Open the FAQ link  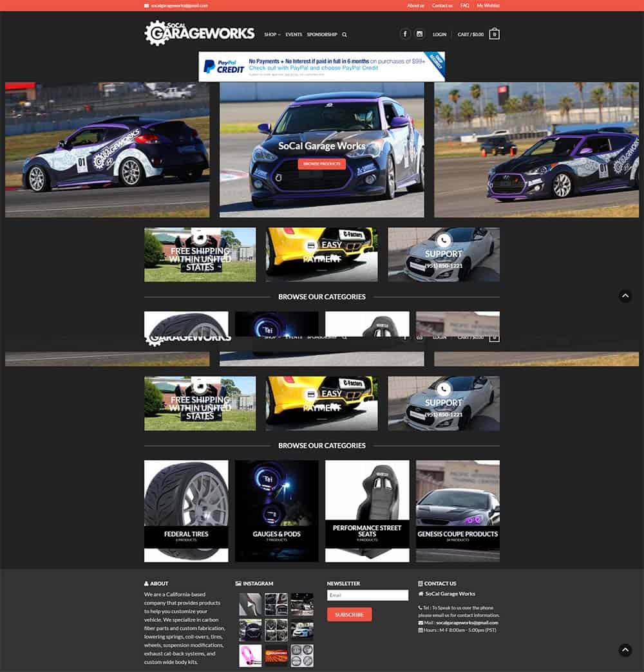click(465, 6)
